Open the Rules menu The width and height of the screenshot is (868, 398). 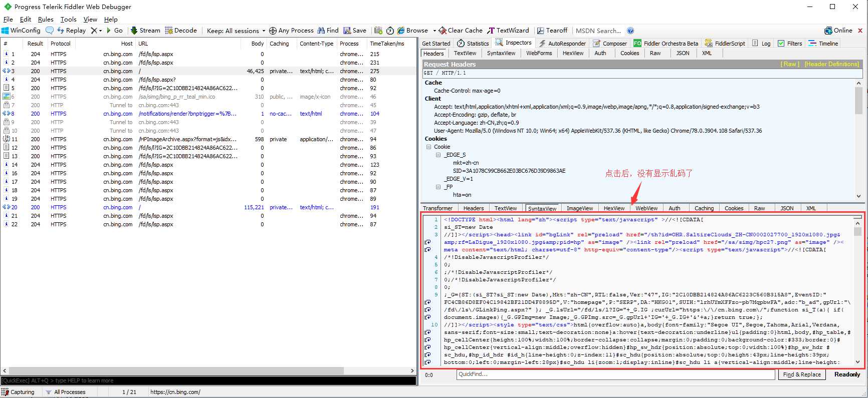coord(46,19)
